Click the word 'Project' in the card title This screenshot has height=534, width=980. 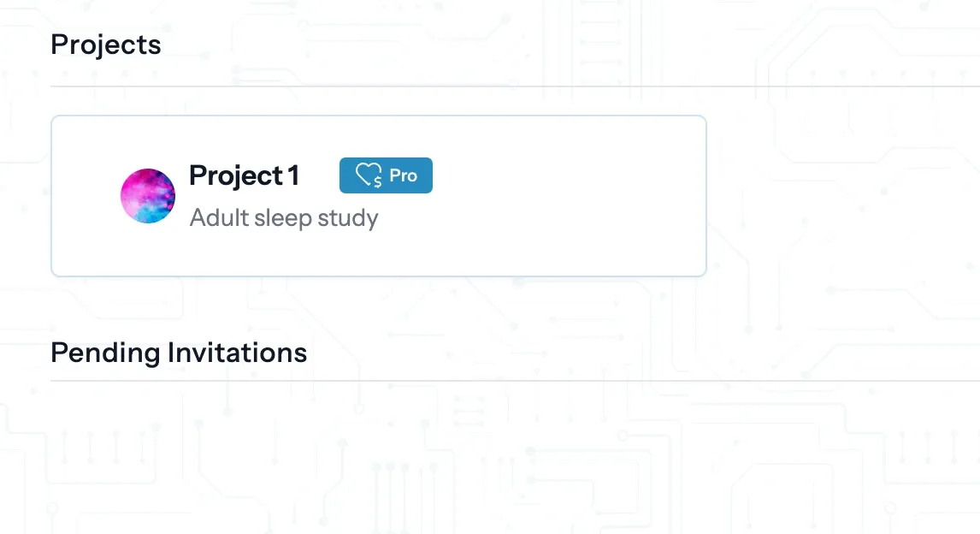coord(224,175)
